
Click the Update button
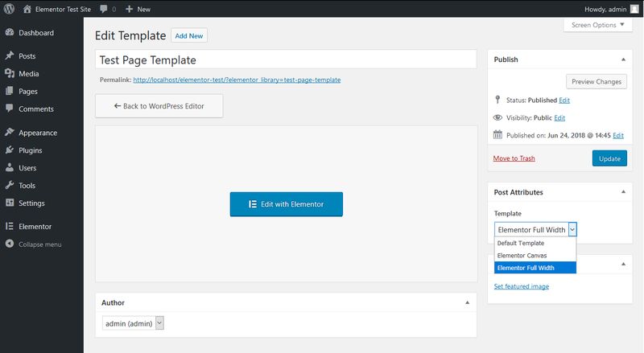point(609,158)
